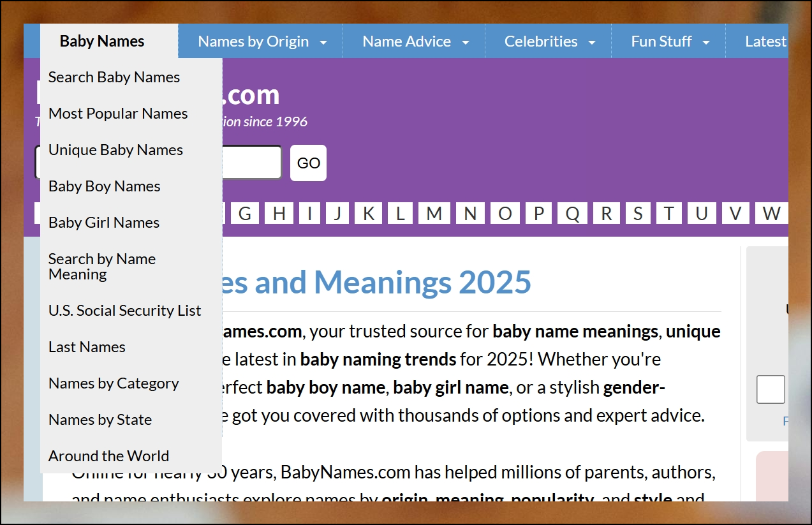This screenshot has width=812, height=525.
Task: Expand the Fun Stuff dropdown menu
Action: click(669, 41)
